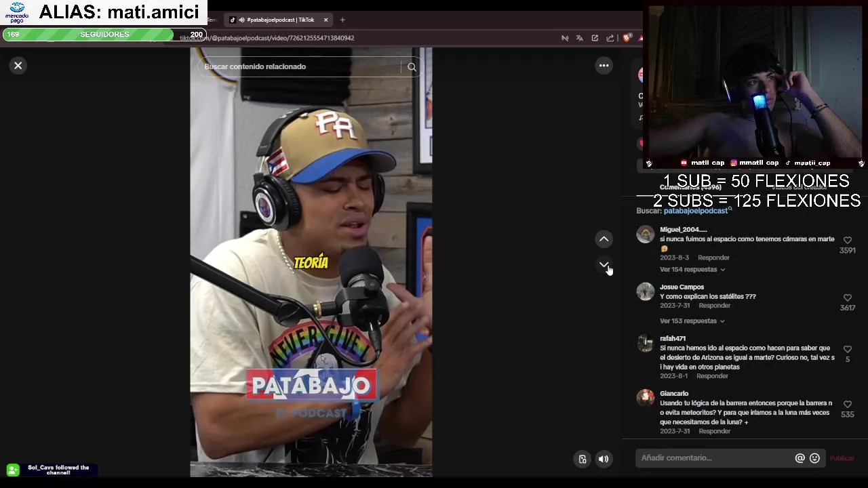Click the search magnifier icon in video
The image size is (868, 488).
click(412, 66)
